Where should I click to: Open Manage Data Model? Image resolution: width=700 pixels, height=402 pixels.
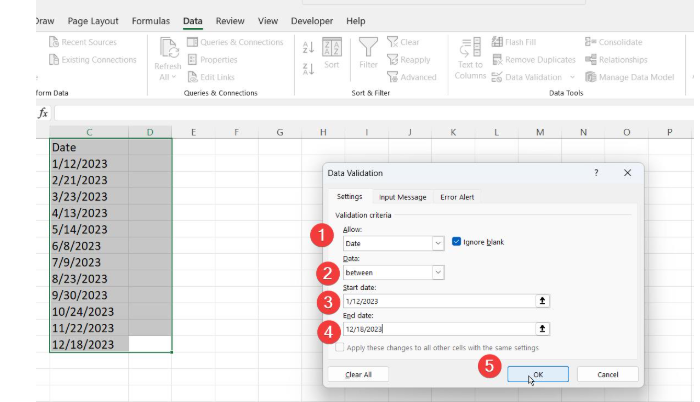[629, 77]
